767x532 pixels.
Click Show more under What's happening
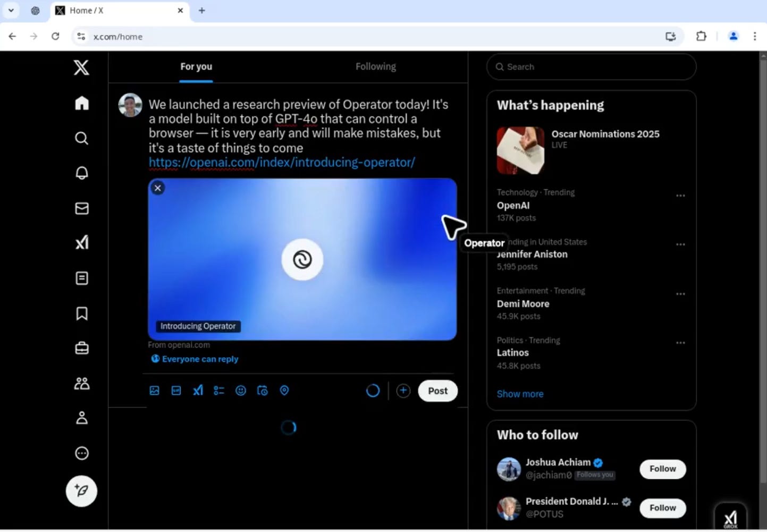520,394
